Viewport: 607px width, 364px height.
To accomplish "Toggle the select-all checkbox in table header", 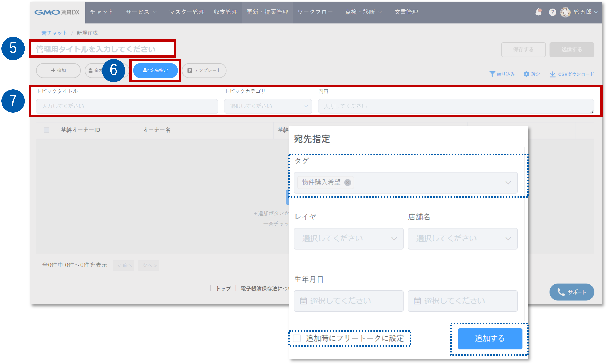I will point(46,130).
